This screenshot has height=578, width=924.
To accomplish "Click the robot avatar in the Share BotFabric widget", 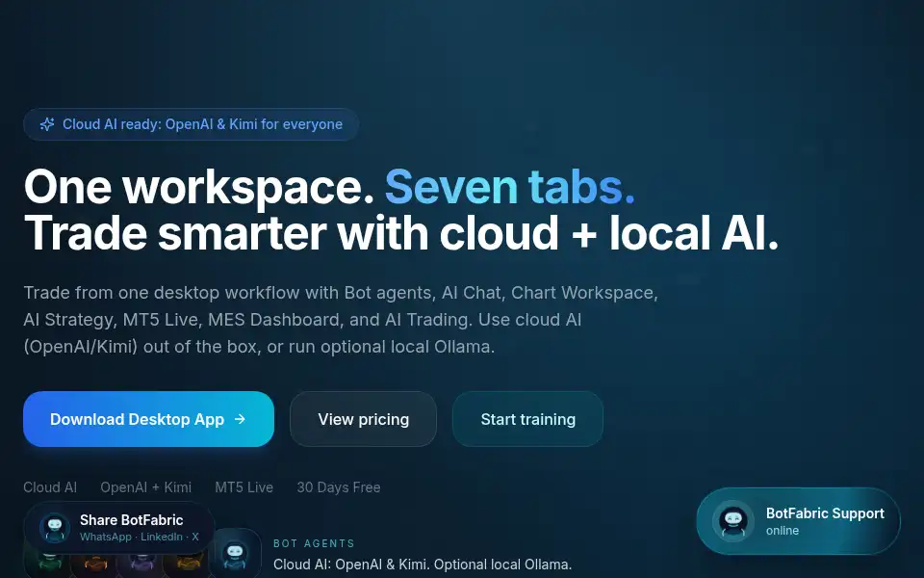I will coord(55,527).
